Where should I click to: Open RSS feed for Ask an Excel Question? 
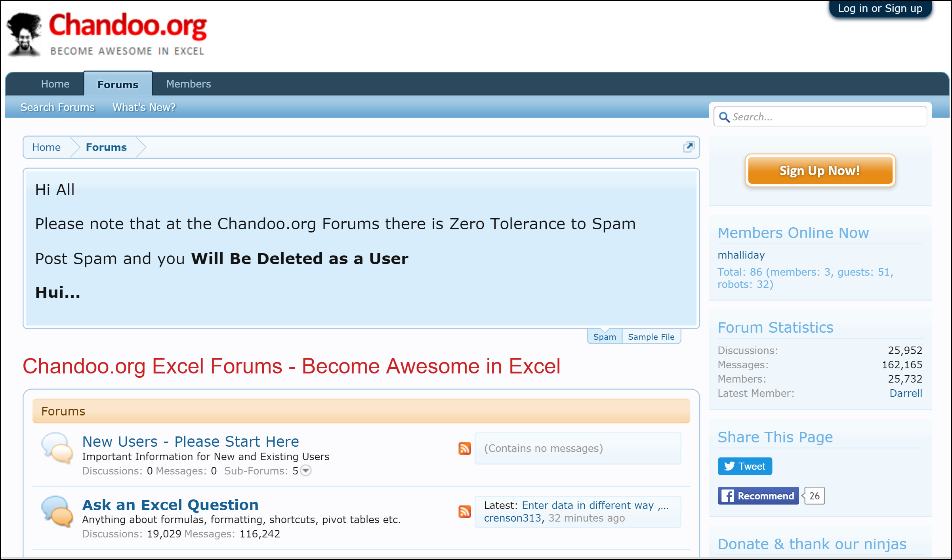[464, 511]
